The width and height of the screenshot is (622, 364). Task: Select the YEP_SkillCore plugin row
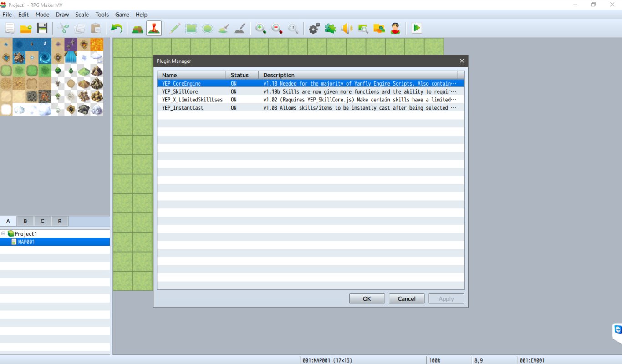click(x=311, y=91)
